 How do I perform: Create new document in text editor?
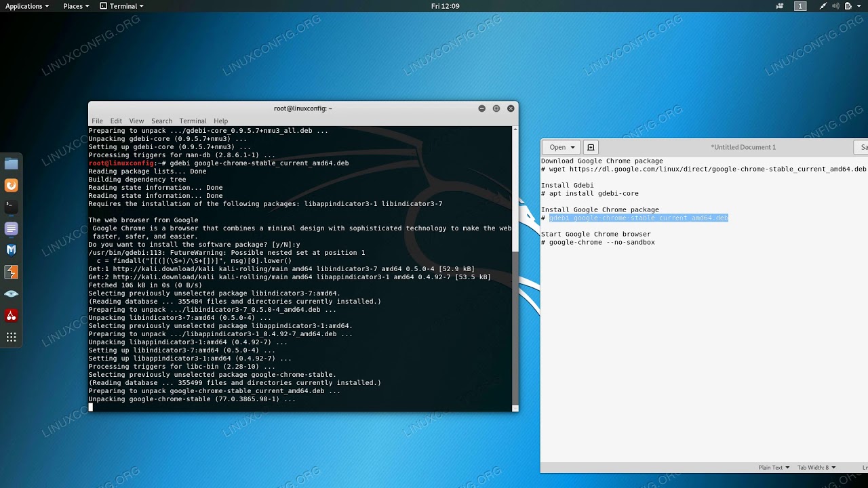coord(591,147)
